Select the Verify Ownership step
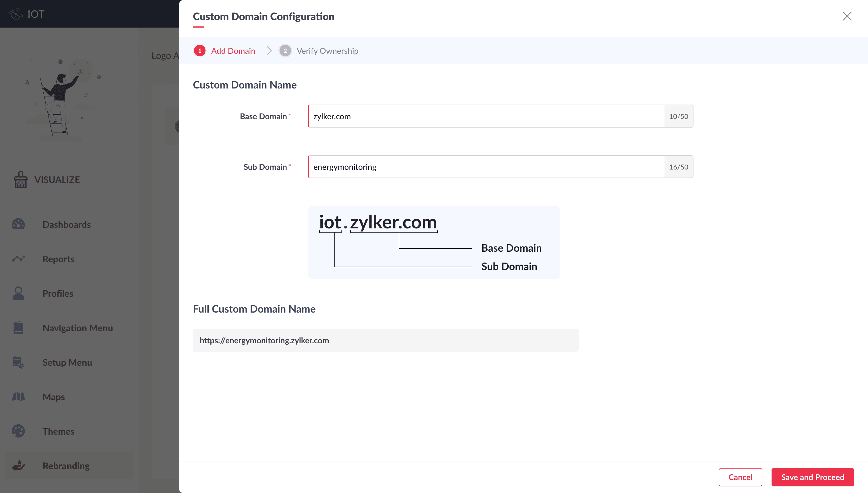This screenshot has width=868, height=493. 327,51
